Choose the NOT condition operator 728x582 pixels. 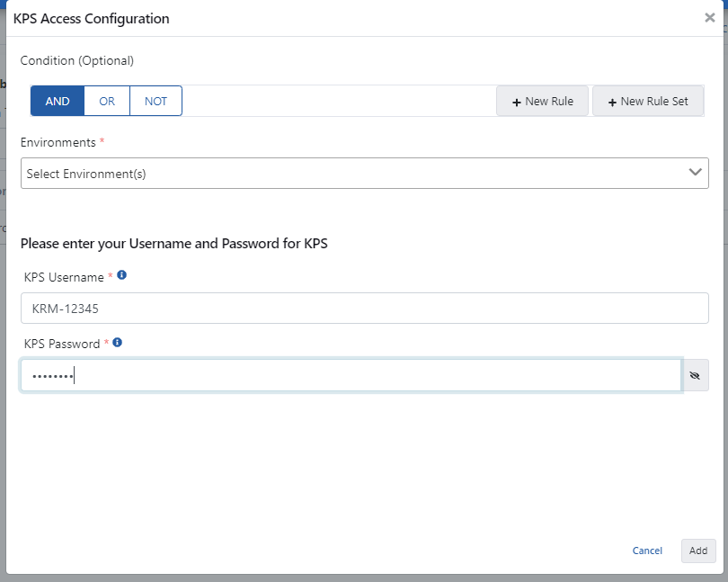point(155,101)
